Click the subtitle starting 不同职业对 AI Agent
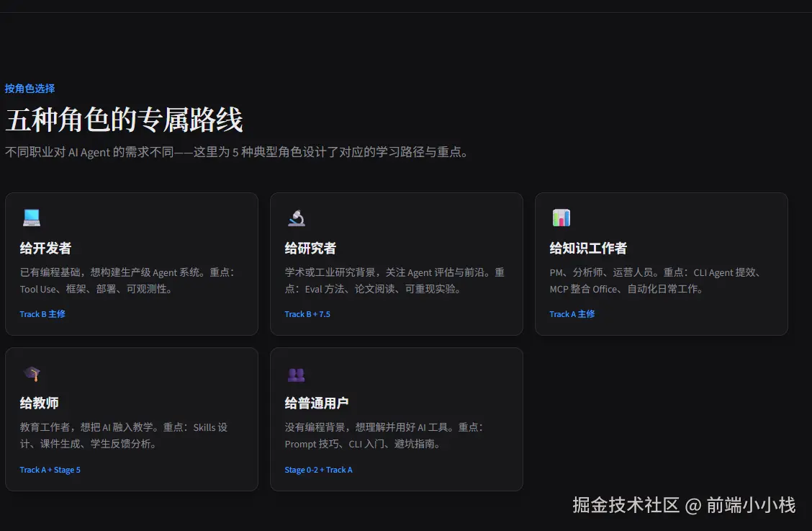The width and height of the screenshot is (812, 531). 237,152
